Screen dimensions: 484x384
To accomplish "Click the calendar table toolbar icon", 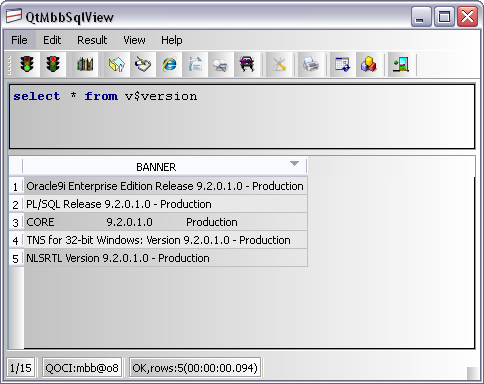I will click(x=342, y=64).
